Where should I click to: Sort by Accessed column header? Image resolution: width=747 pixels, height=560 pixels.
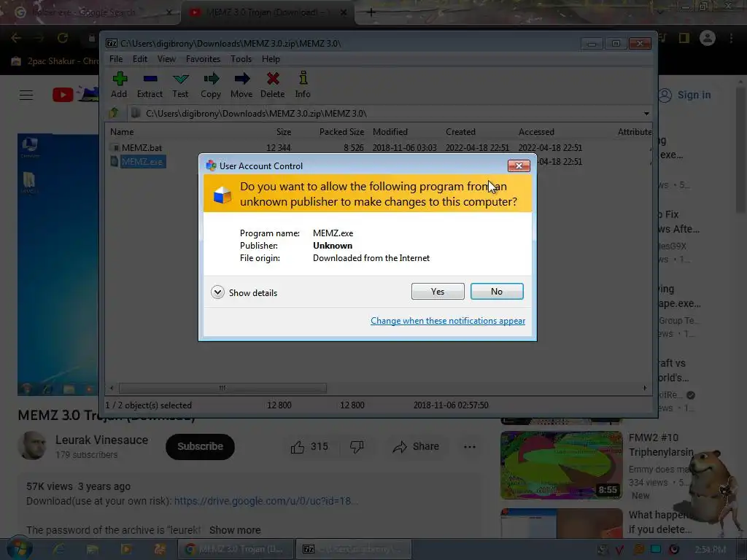pyautogui.click(x=536, y=132)
